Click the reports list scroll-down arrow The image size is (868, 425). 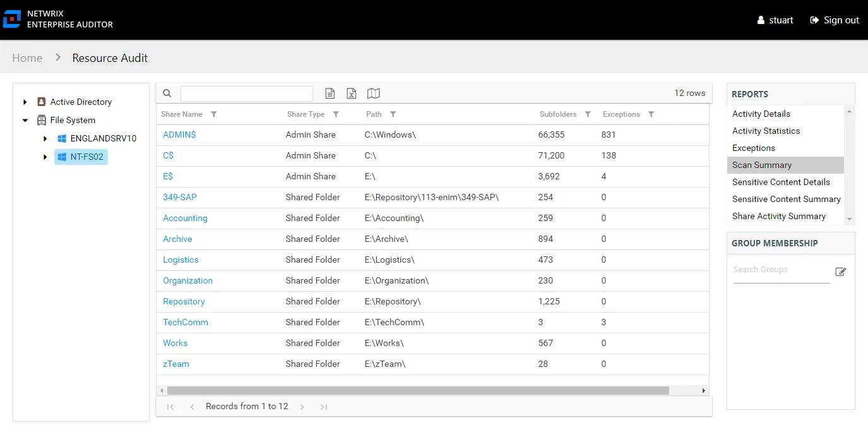tap(850, 219)
